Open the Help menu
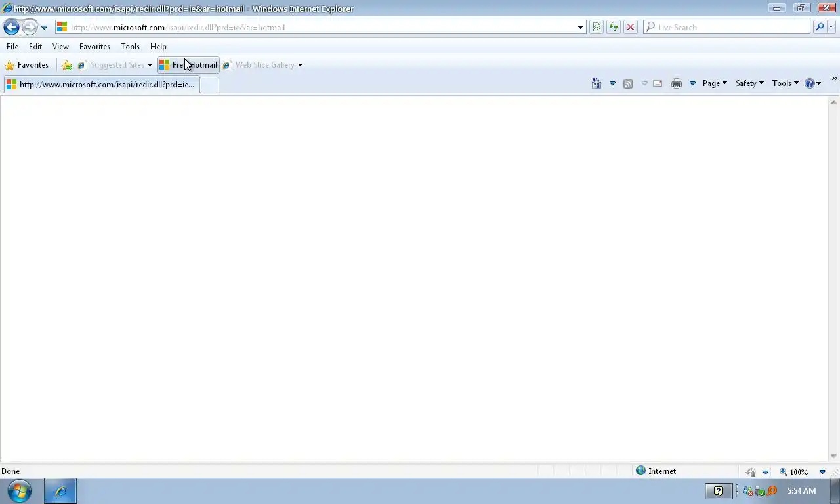840x504 pixels. 158,47
